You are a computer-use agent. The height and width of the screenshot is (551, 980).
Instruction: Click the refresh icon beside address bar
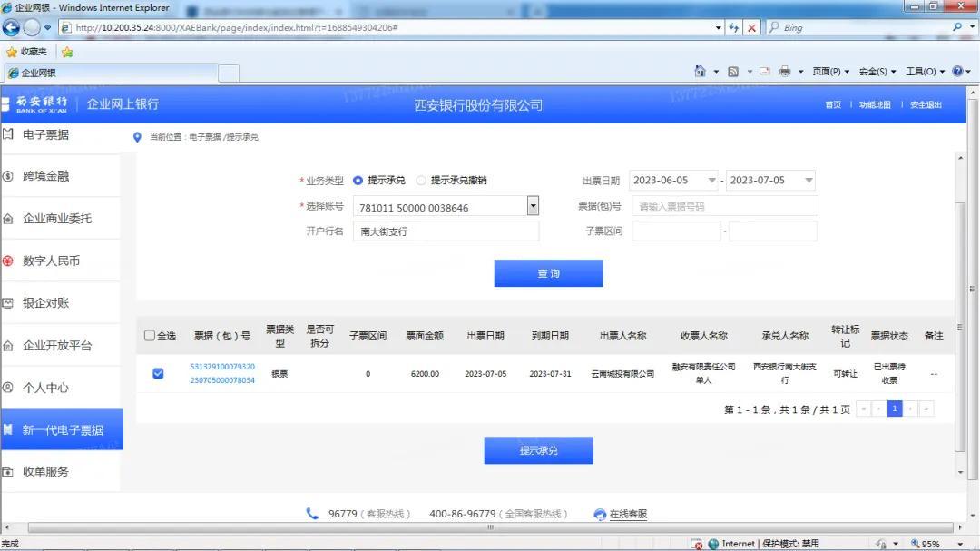point(734,27)
